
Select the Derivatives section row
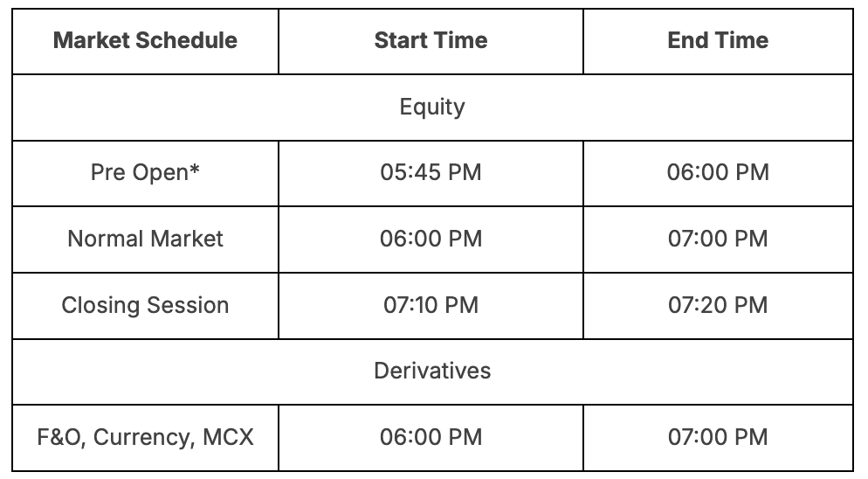tap(432, 371)
